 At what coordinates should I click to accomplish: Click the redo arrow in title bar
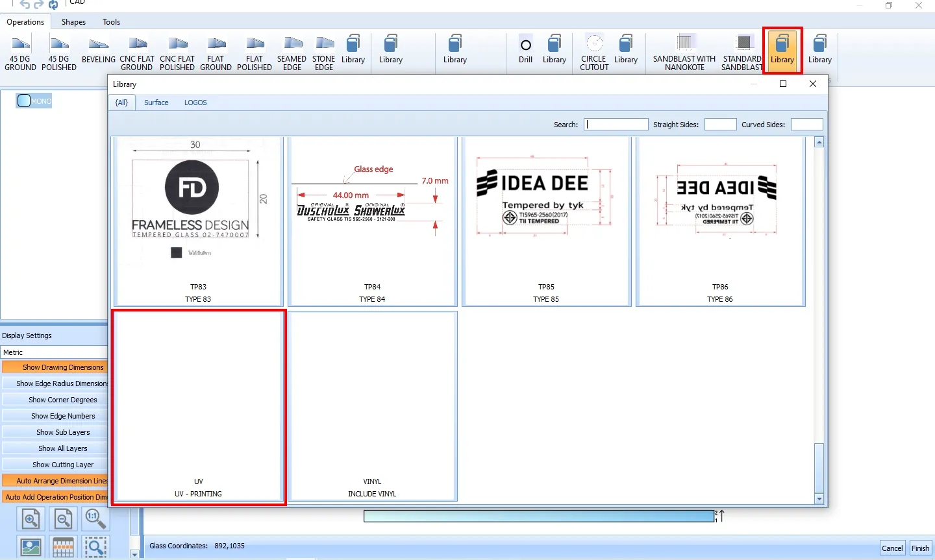[x=39, y=5]
